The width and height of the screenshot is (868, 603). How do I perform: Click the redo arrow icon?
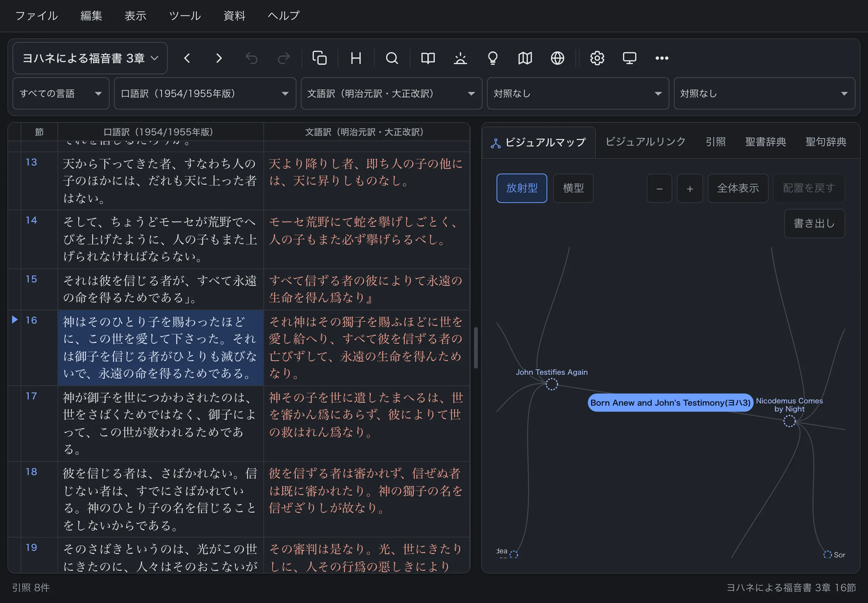tap(284, 58)
